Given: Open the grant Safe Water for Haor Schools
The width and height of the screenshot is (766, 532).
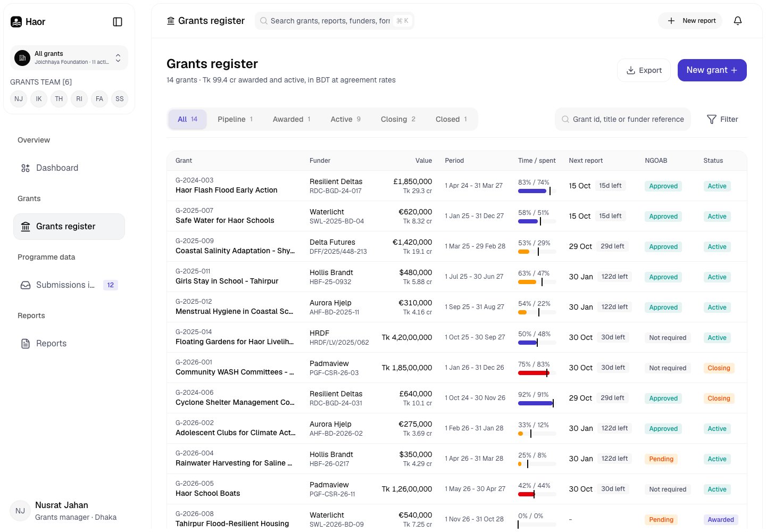Looking at the screenshot, I should [225, 220].
